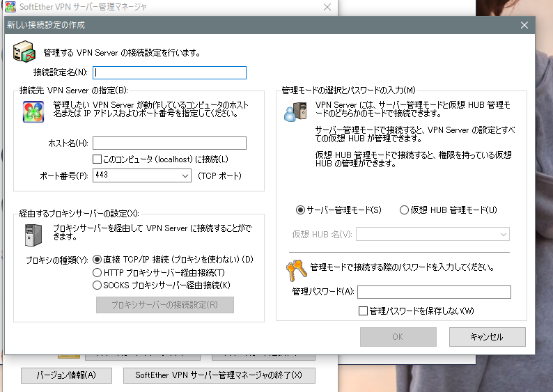Click the 経由するプロキシサーバーの設定(X) group title
Image resolution: width=553 pixels, height=392 pixels.
tap(79, 214)
